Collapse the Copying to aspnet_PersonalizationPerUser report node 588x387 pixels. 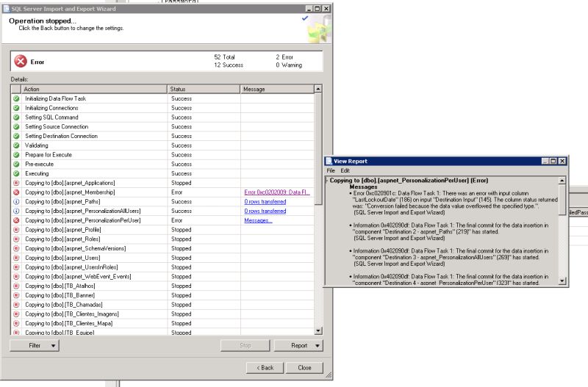click(x=326, y=181)
